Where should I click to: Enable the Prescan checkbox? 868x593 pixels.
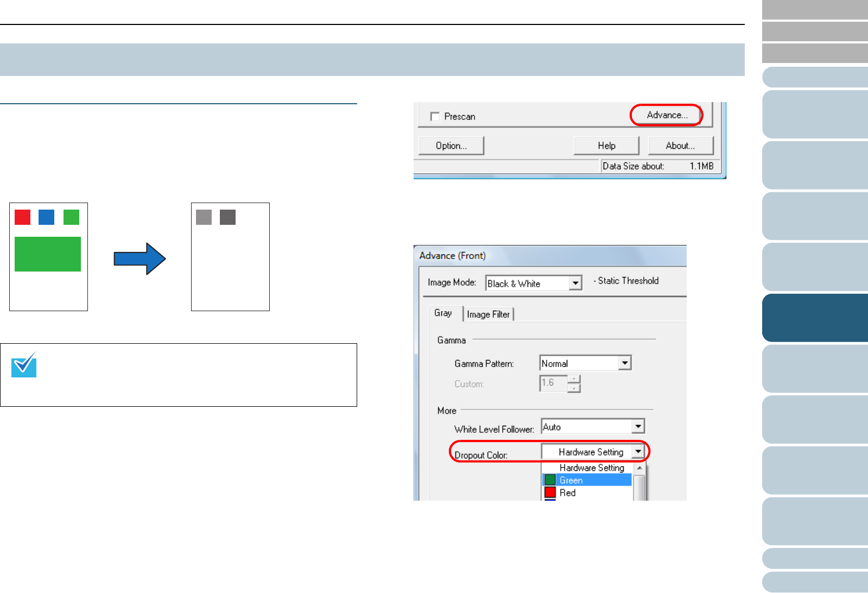pyautogui.click(x=435, y=117)
